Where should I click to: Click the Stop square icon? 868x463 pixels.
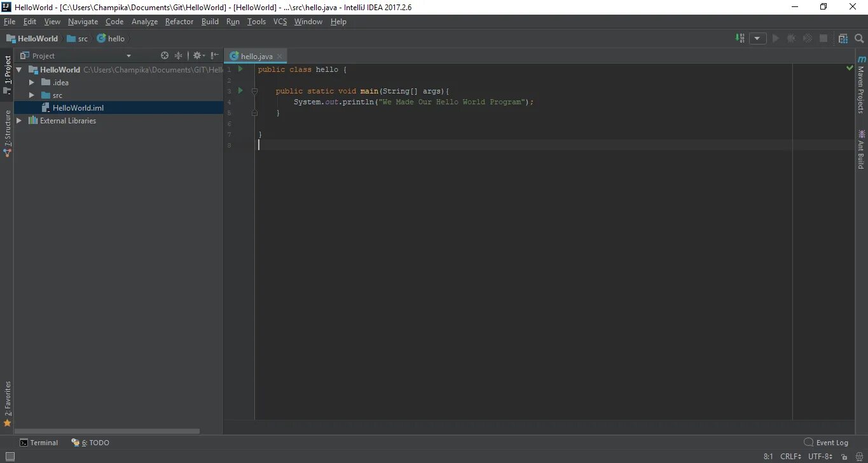pyautogui.click(x=823, y=38)
